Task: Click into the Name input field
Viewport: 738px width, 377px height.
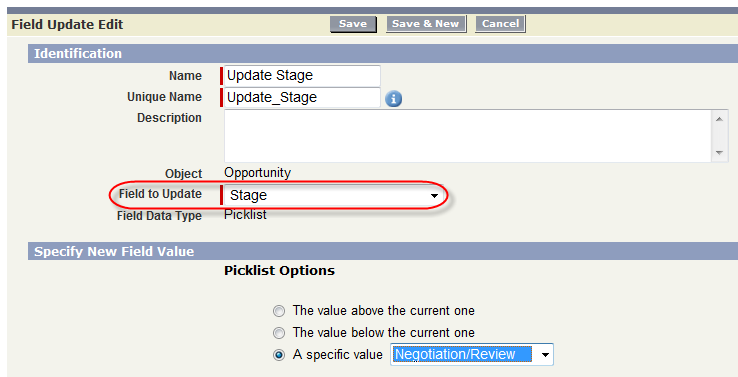Action: pos(302,75)
